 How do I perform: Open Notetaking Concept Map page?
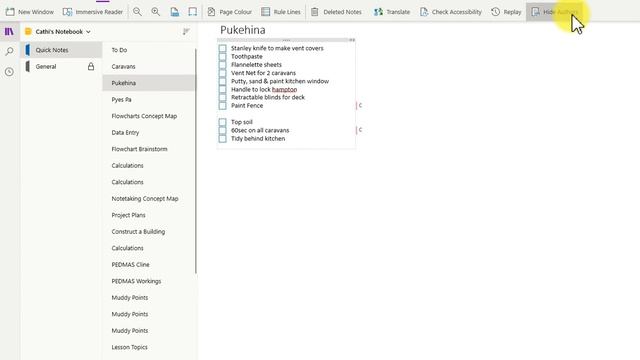point(149,199)
